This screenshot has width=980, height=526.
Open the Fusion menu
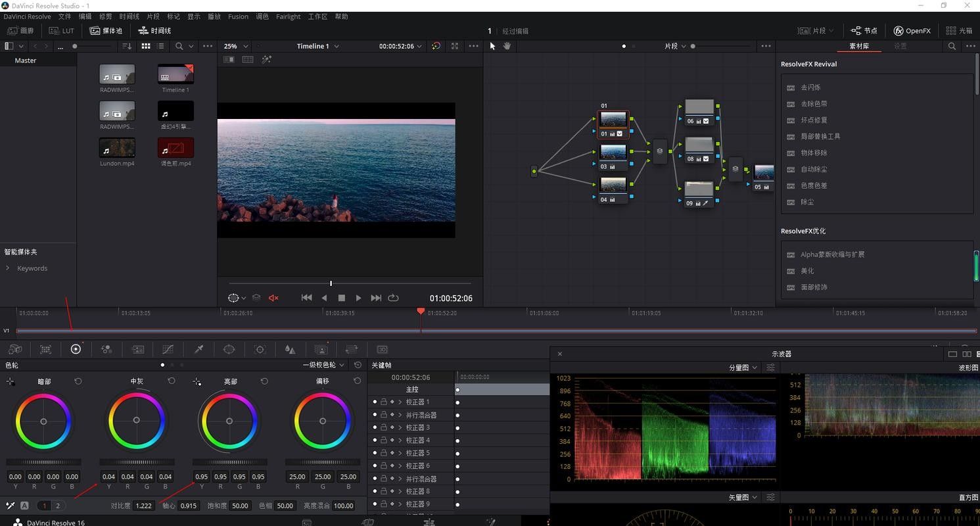point(238,16)
